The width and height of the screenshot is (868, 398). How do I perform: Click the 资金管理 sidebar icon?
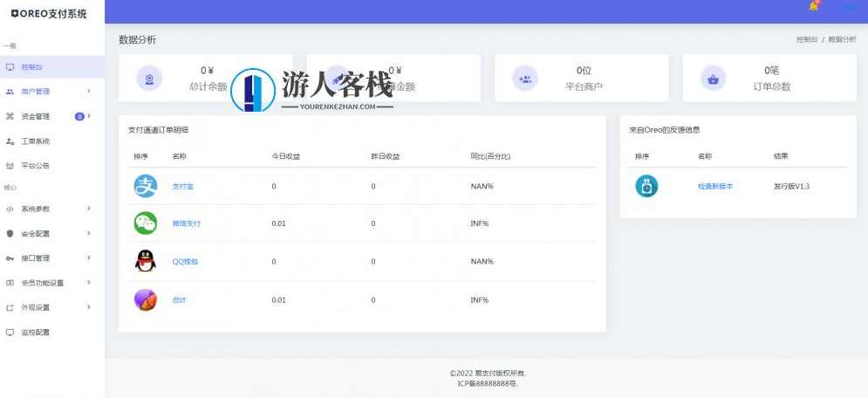[10, 116]
